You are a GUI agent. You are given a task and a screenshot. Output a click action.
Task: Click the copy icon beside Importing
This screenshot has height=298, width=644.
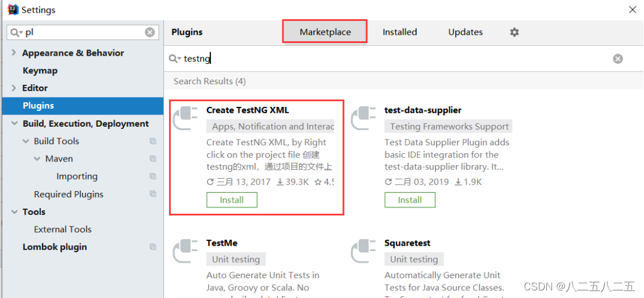point(153,177)
